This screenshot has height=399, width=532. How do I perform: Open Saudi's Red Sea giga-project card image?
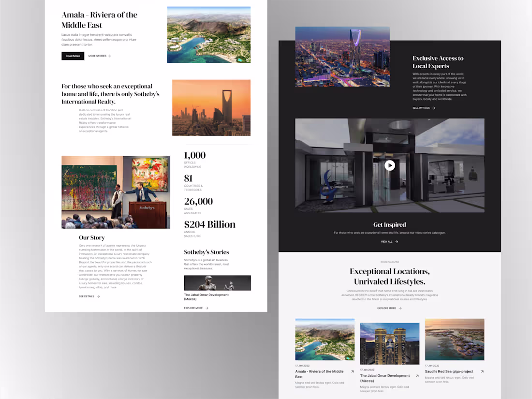pos(455,340)
